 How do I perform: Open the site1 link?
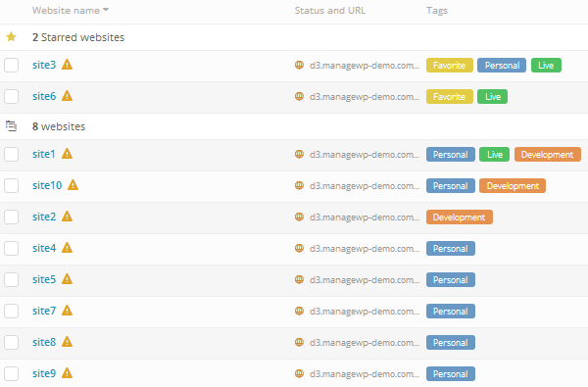coord(44,154)
